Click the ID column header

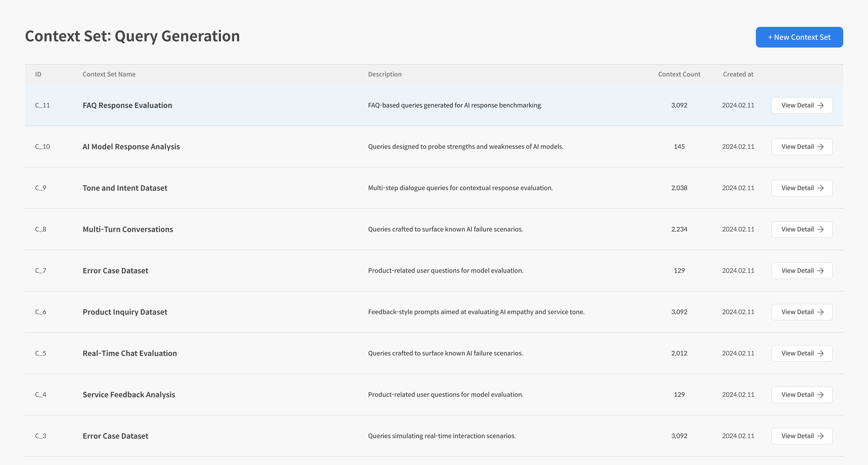38,74
